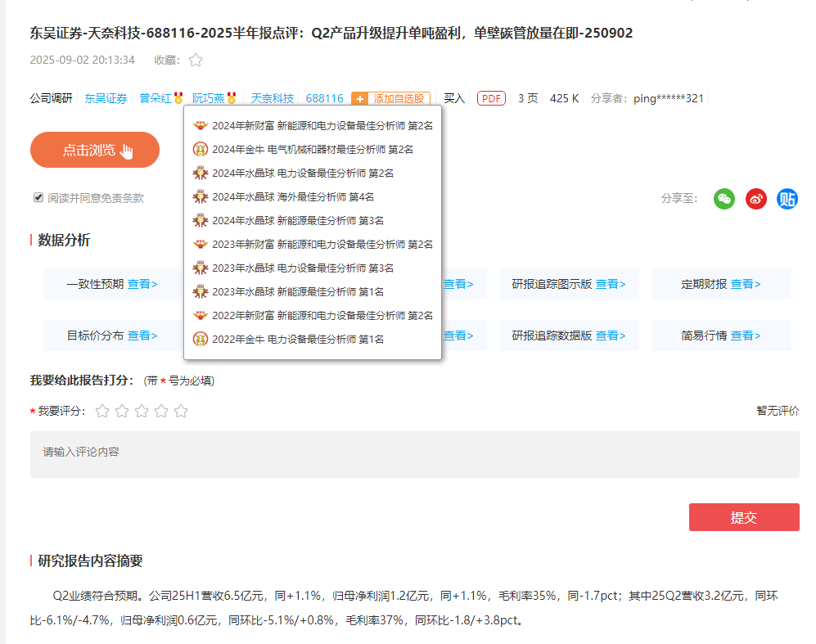Click the favorite star icon next to 收藏
The width and height of the screenshot is (816, 644).
pyautogui.click(x=196, y=60)
